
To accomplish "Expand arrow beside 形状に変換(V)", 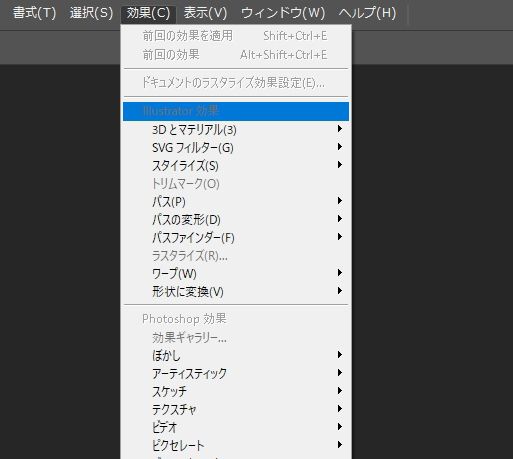I will (x=340, y=291).
